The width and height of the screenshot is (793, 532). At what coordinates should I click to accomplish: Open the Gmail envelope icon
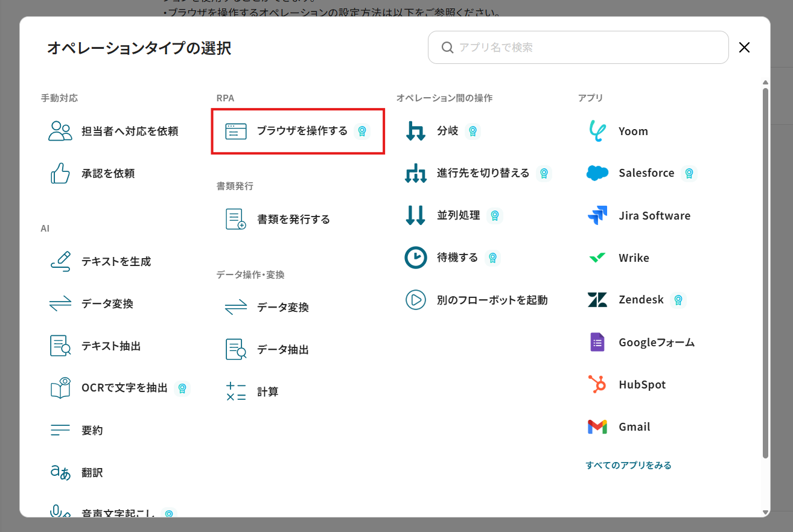point(597,426)
